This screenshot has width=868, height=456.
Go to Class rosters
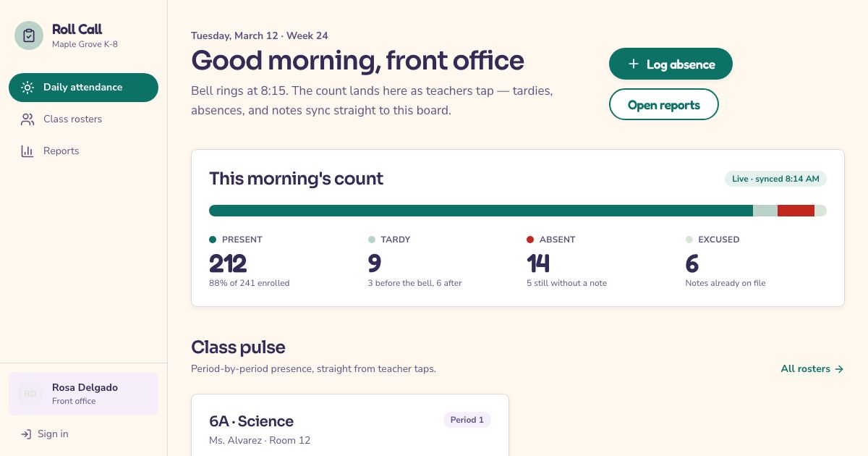83,119
